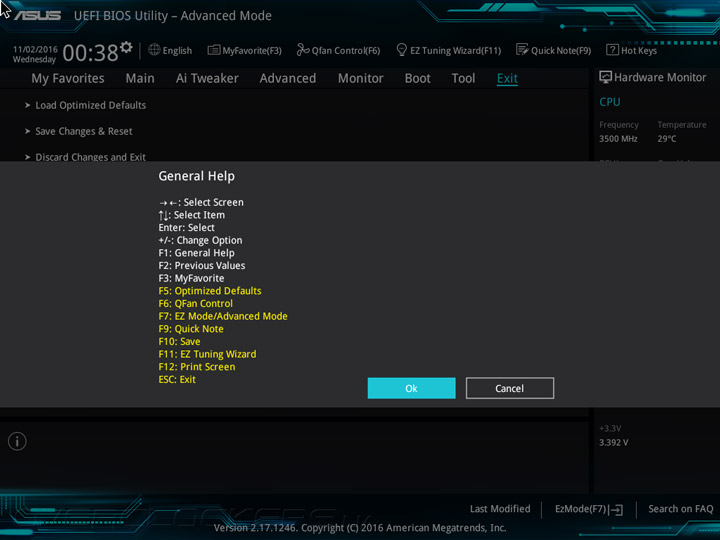Screen dimensions: 720x540
Task: Change language from English
Action: point(177,51)
